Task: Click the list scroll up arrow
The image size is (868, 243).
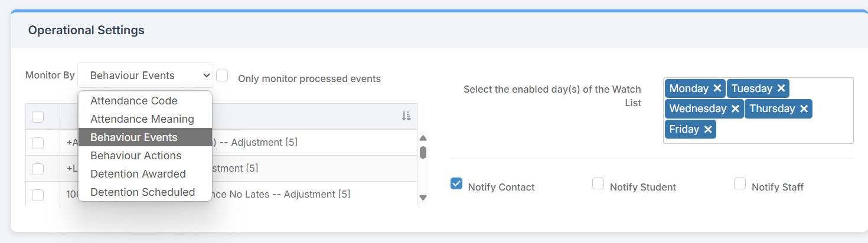Action: pos(423,139)
